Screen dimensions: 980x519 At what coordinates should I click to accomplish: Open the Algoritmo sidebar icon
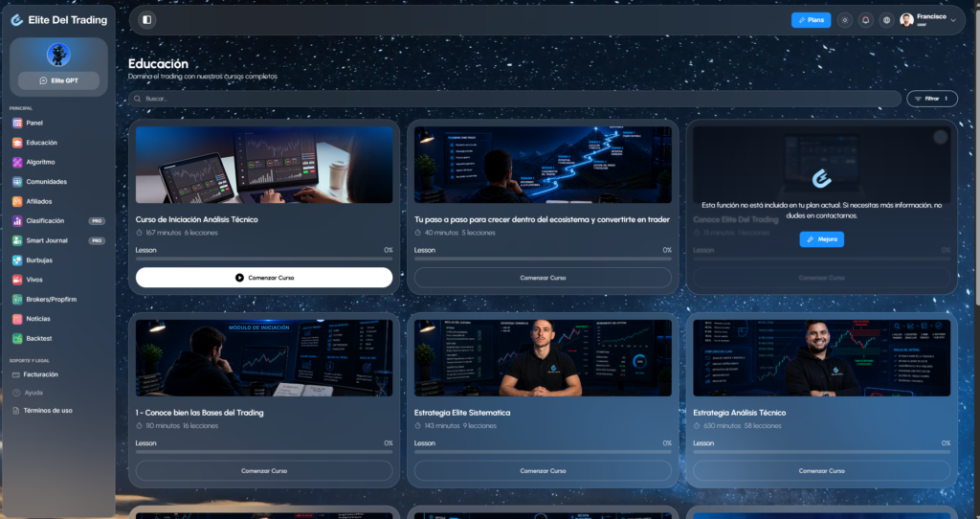point(17,162)
